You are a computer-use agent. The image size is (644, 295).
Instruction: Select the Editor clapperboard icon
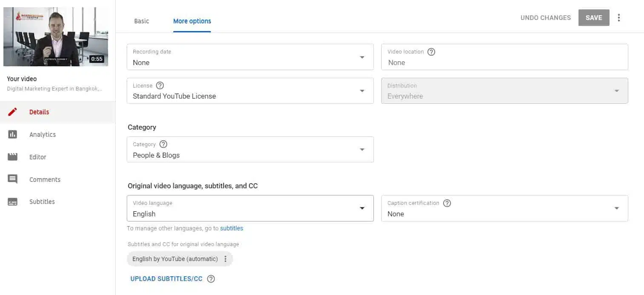[13, 157]
